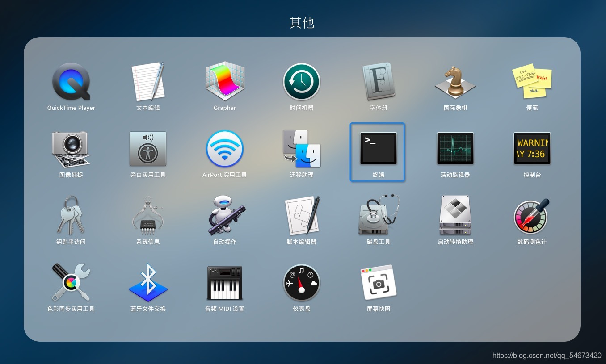This screenshot has height=364, width=606.
Task: Launch the 控制台 Console app
Action: [x=532, y=149]
